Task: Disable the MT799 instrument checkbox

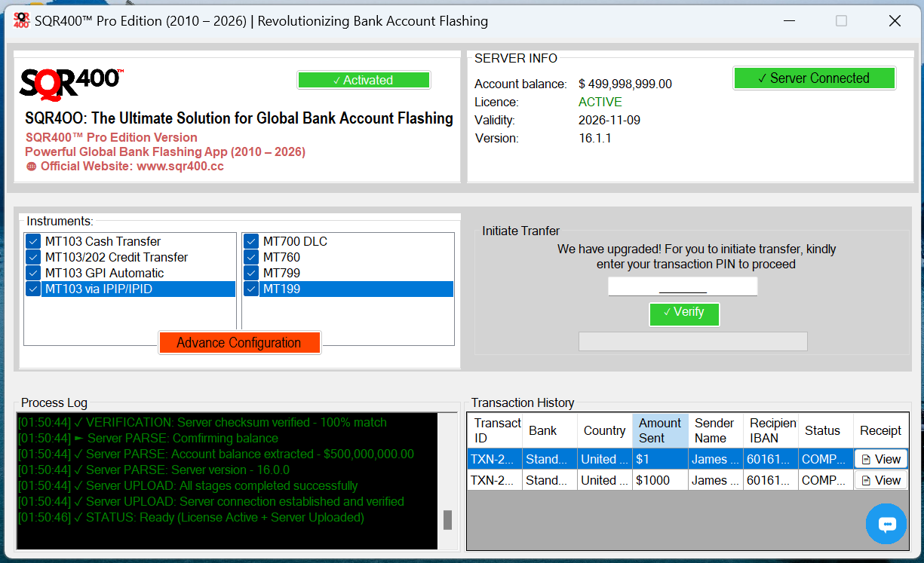Action: (251, 273)
